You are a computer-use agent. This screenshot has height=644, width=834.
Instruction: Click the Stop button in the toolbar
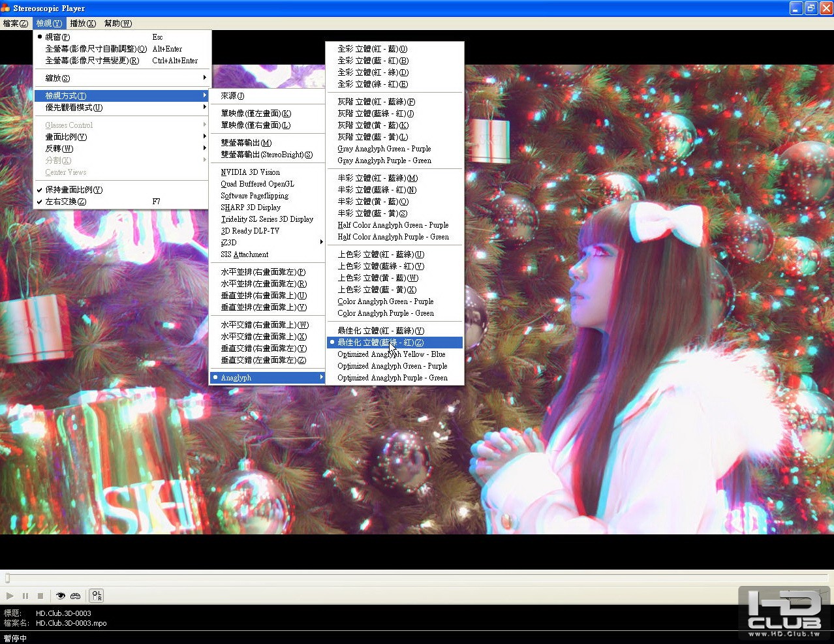pyautogui.click(x=40, y=596)
